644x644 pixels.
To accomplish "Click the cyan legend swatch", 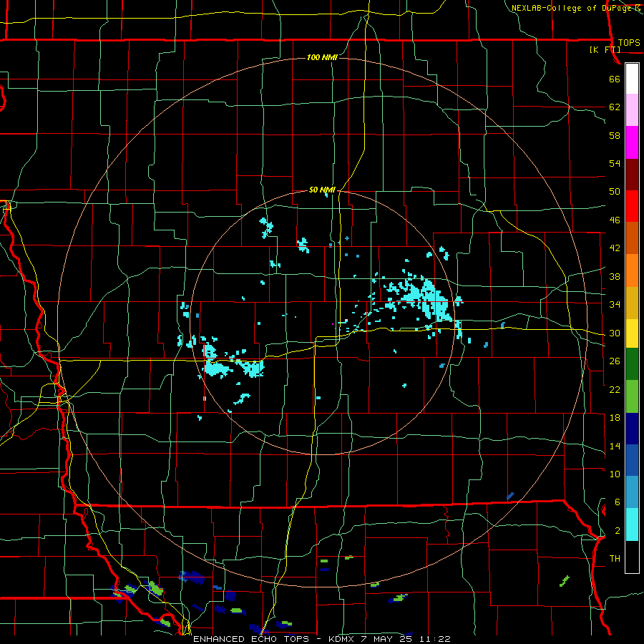I will [632, 525].
